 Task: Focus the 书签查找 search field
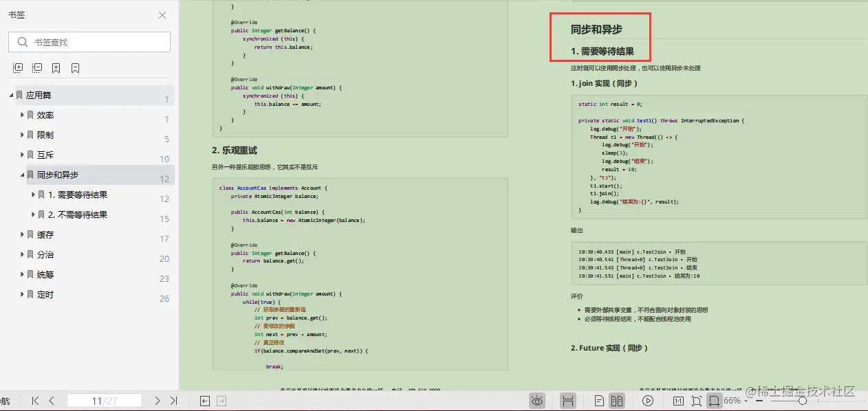click(89, 42)
